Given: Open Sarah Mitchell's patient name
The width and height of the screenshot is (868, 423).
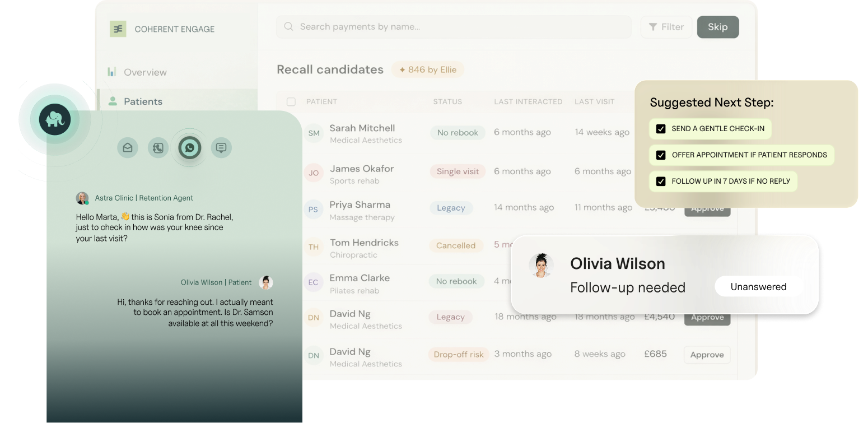Looking at the screenshot, I should 362,128.
